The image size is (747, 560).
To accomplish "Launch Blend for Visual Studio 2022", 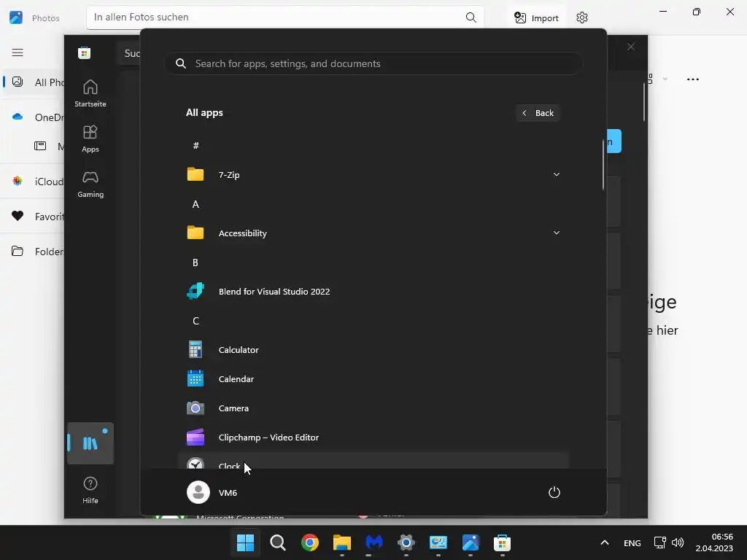I will [x=373, y=292].
